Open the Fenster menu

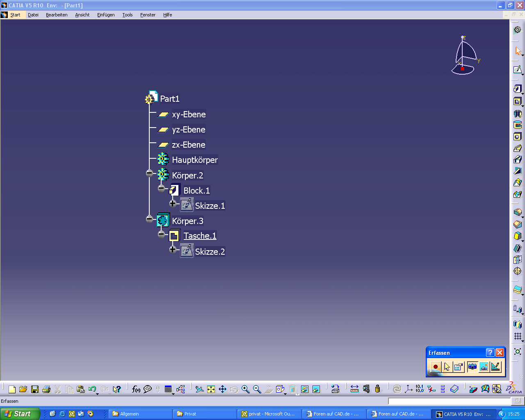coord(148,15)
